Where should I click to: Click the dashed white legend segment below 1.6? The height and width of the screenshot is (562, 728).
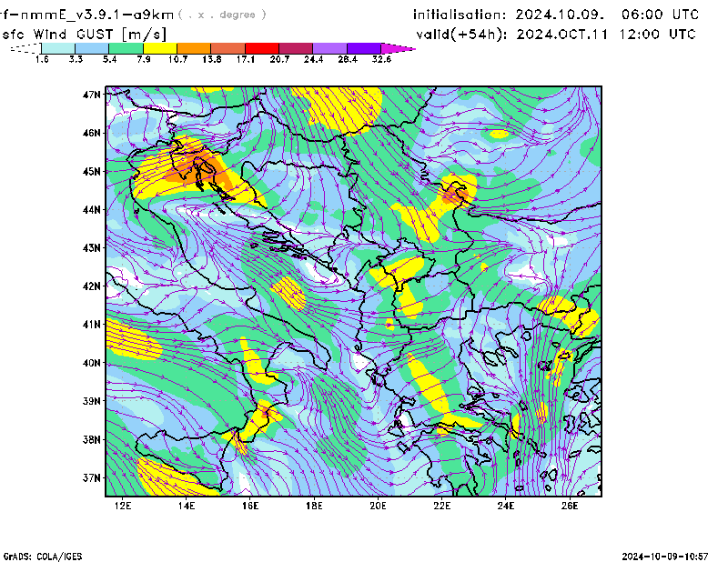pos(25,48)
